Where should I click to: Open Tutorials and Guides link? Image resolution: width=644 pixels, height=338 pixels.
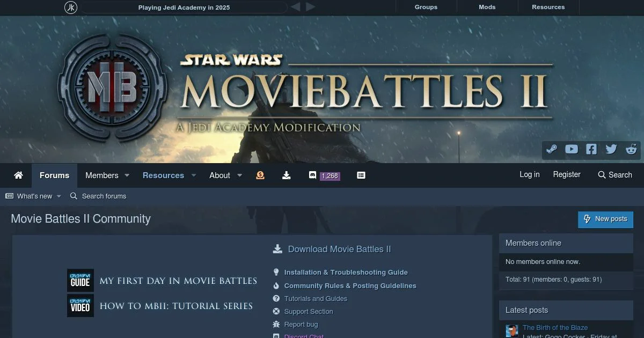tap(316, 299)
